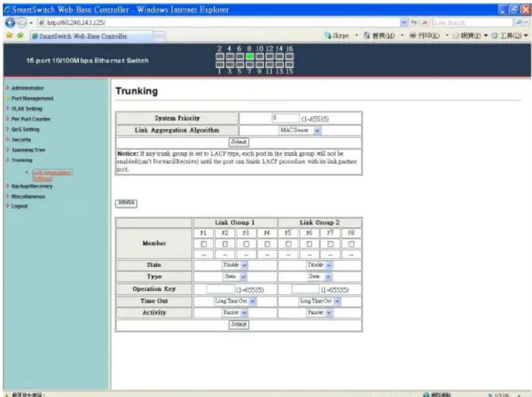Open Link Group 1 Time Out dropdown
The image size is (532, 397).
(x=235, y=301)
